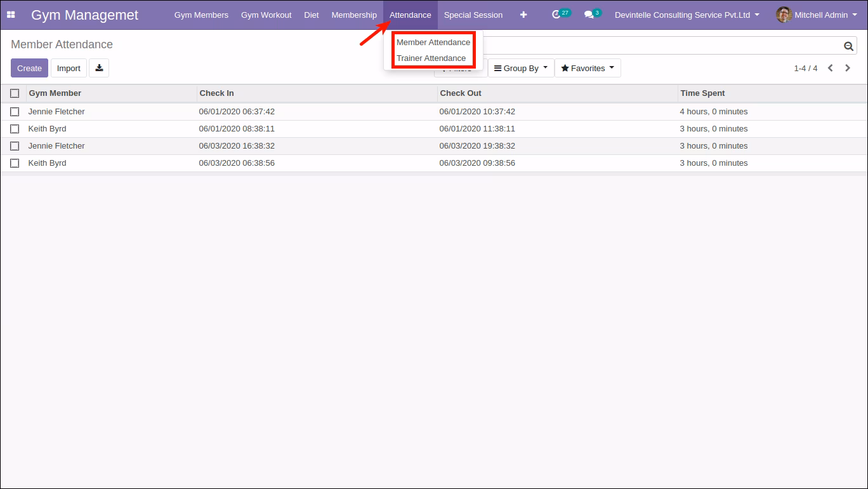Click Mitchell Admin avatar picture

pos(784,15)
